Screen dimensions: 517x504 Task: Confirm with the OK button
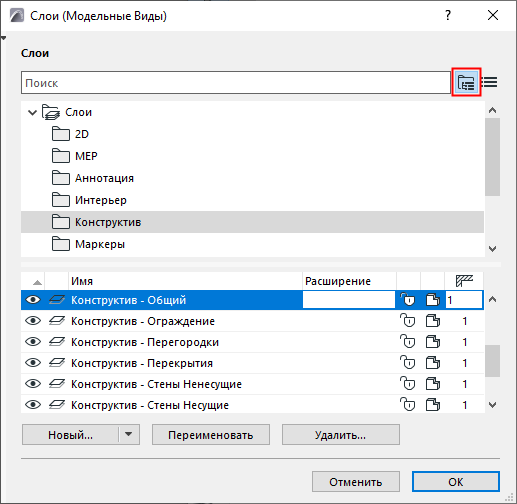[x=456, y=482]
